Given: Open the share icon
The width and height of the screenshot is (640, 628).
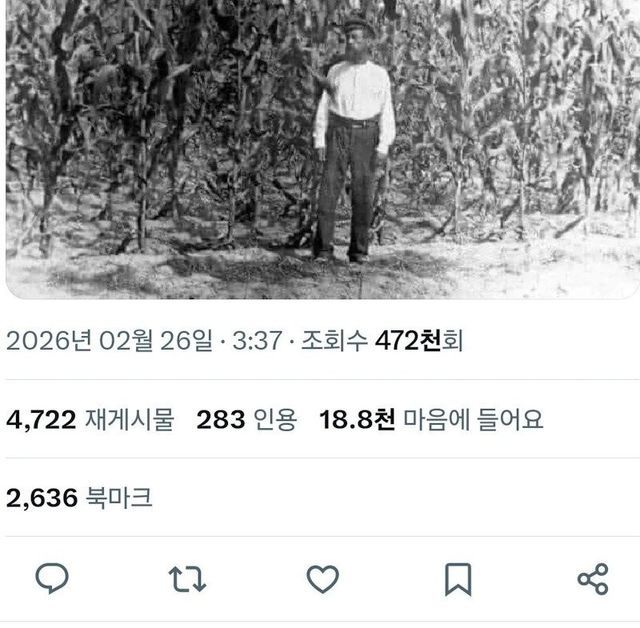Looking at the screenshot, I should click(593, 579).
